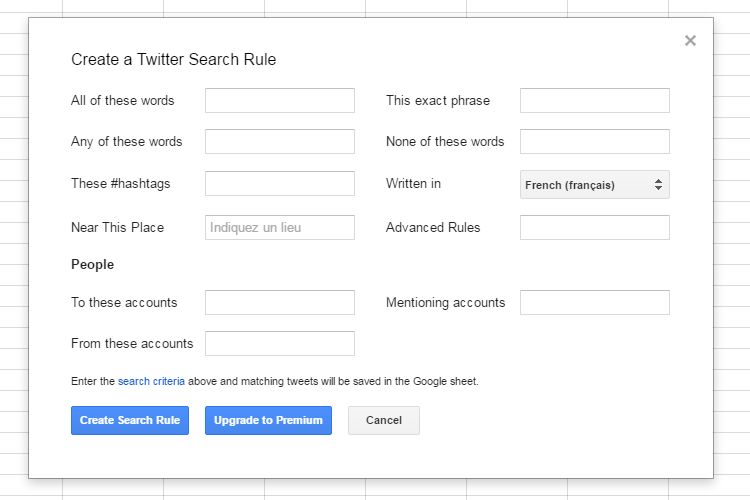
Task: Focus the Advanced Rules input
Action: pos(595,227)
